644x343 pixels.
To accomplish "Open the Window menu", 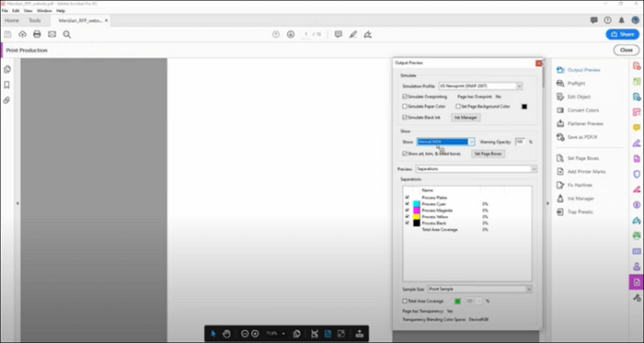I will pyautogui.click(x=44, y=11).
